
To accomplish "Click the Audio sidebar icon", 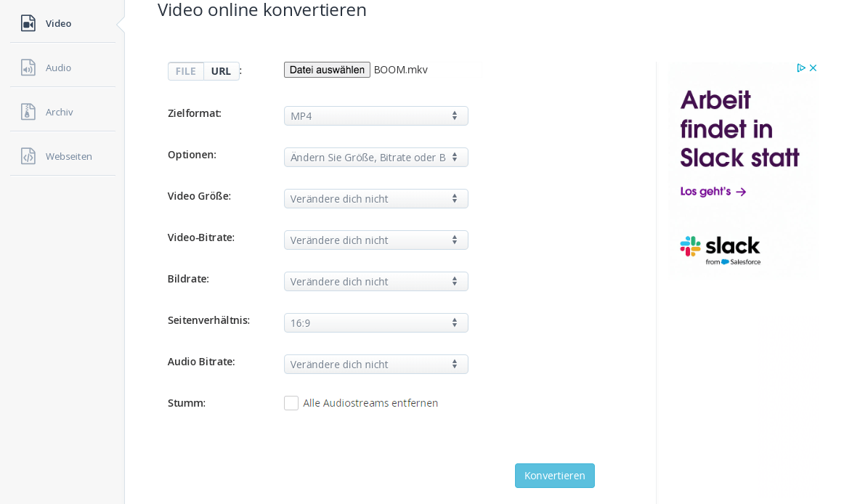I will coord(28,67).
